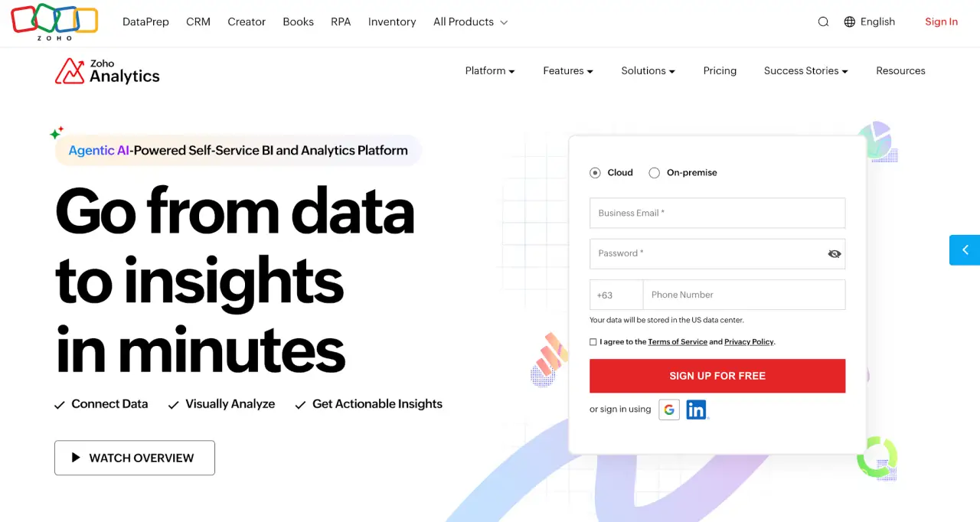Click the US data center notice text
The width and height of the screenshot is (980, 522).
[x=667, y=320]
